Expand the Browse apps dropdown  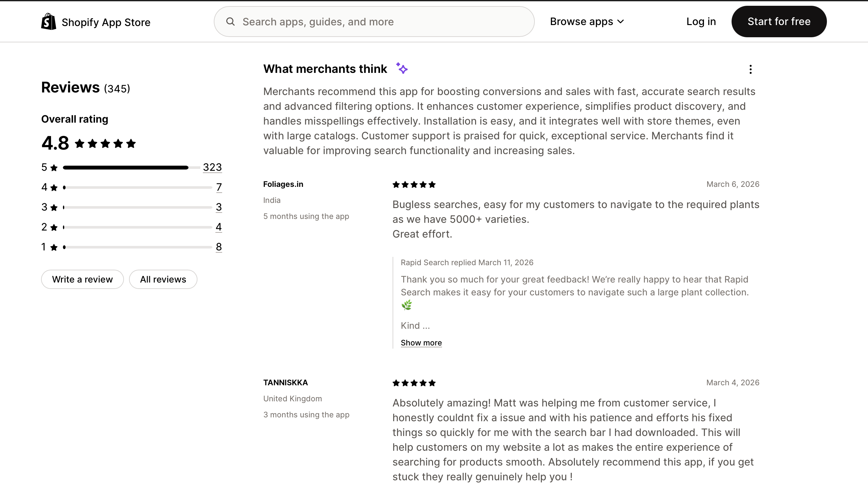tap(587, 22)
